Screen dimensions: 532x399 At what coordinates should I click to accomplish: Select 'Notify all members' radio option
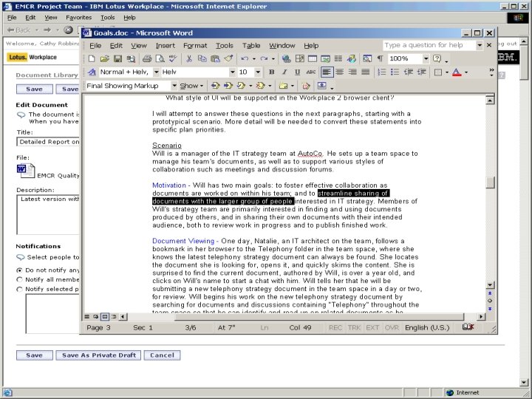(20, 279)
